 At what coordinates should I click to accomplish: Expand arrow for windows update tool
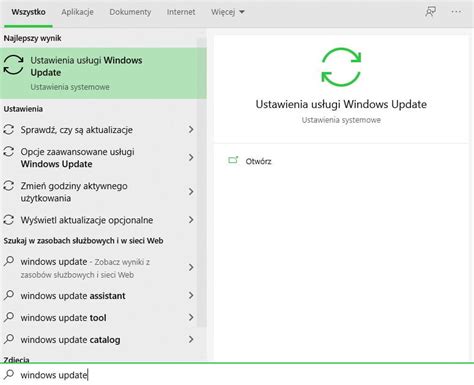pyautogui.click(x=191, y=317)
